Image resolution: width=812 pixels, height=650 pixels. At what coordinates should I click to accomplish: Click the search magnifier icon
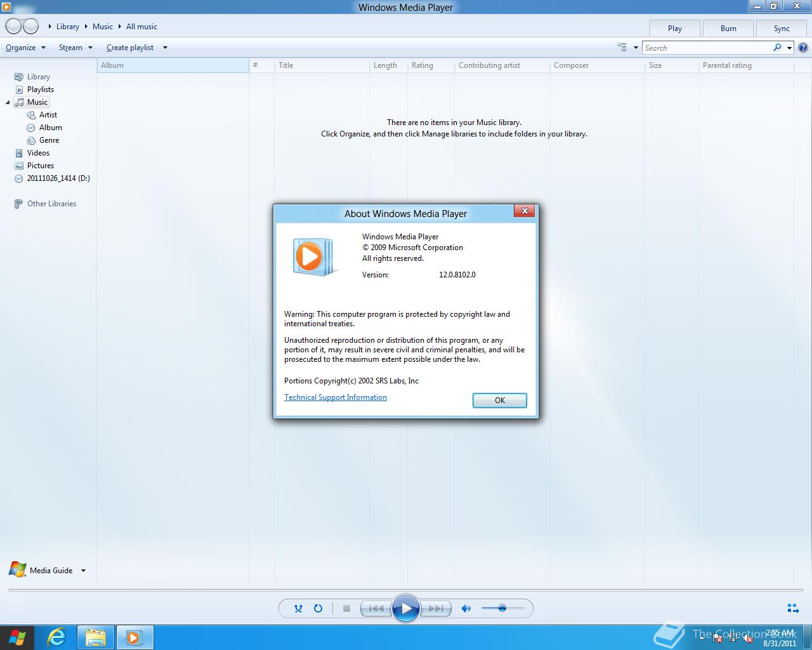point(777,48)
